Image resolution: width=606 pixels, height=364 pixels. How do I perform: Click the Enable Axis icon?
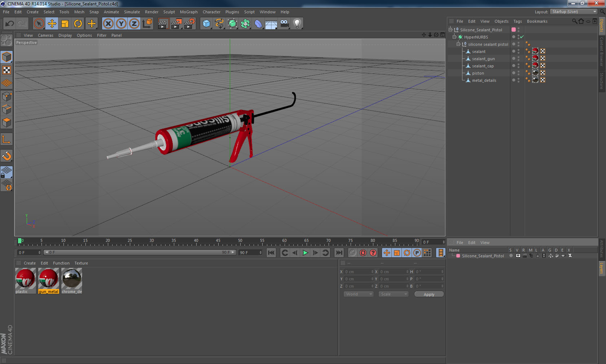point(6,139)
